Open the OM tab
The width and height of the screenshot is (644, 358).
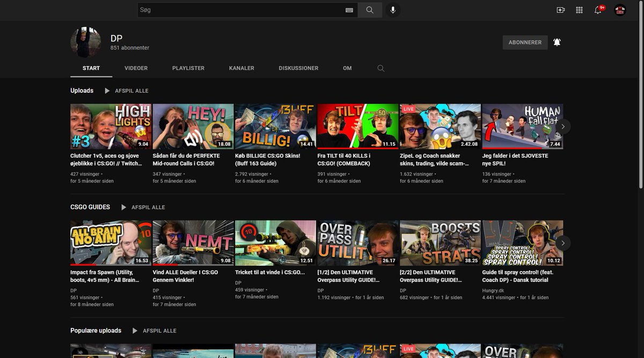point(347,69)
